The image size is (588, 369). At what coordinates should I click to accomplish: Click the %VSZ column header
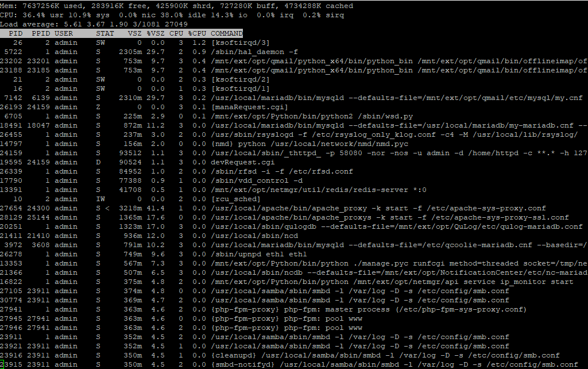point(156,33)
